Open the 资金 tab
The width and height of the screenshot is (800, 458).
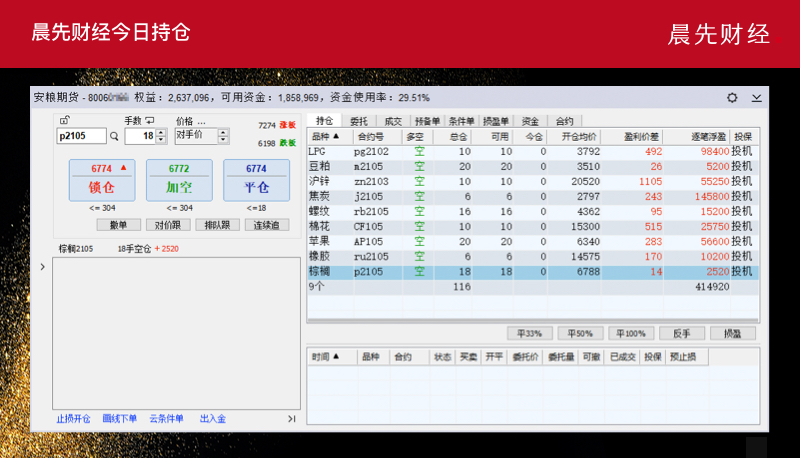click(529, 120)
